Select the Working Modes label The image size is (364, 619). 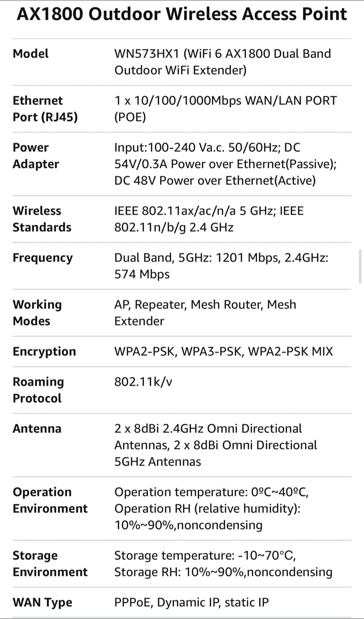coord(37,313)
